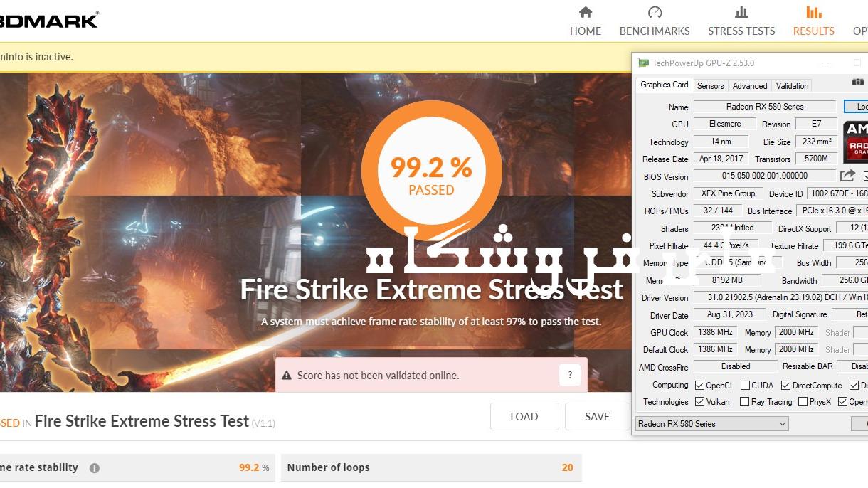Image resolution: width=868 pixels, height=488 pixels.
Task: Click the LOAD button
Action: (524, 417)
